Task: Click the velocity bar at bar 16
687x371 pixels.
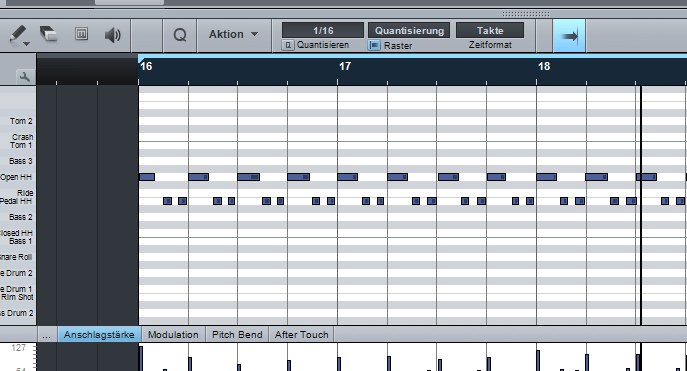Action: pos(141,359)
